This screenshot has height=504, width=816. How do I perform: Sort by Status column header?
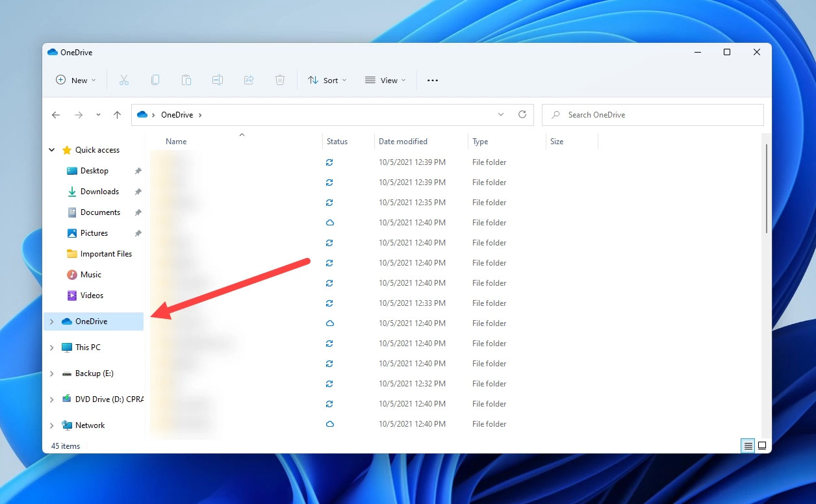coord(337,142)
